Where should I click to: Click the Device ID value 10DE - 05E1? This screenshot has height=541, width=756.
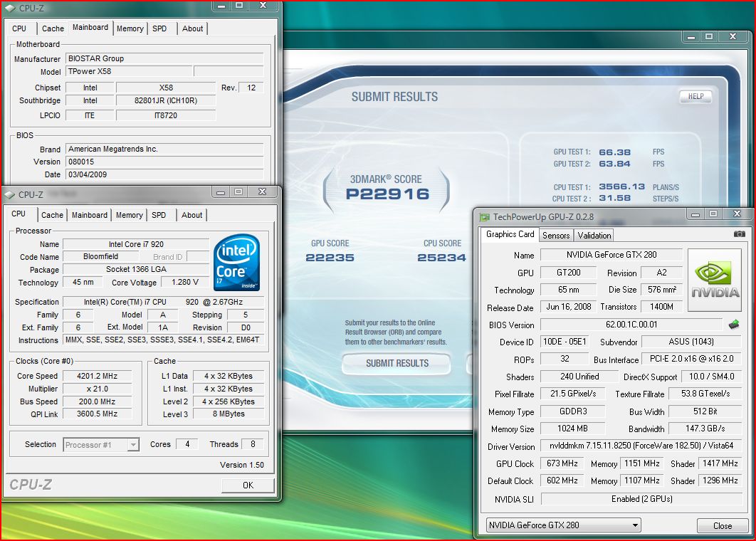(565, 342)
